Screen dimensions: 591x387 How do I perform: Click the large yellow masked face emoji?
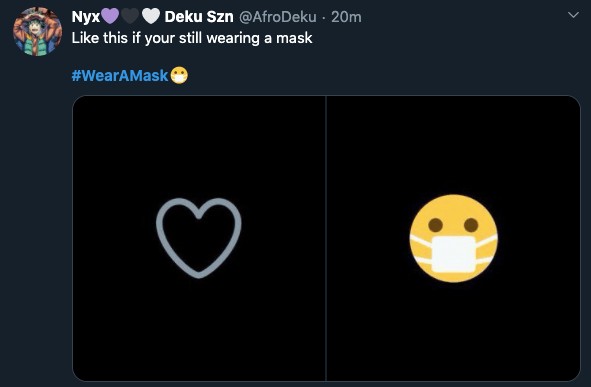[454, 238]
